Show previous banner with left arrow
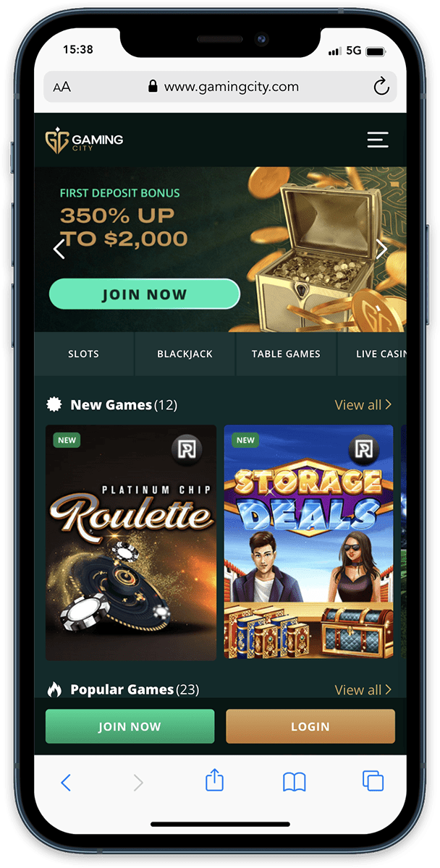The width and height of the screenshot is (440, 868). point(59,249)
